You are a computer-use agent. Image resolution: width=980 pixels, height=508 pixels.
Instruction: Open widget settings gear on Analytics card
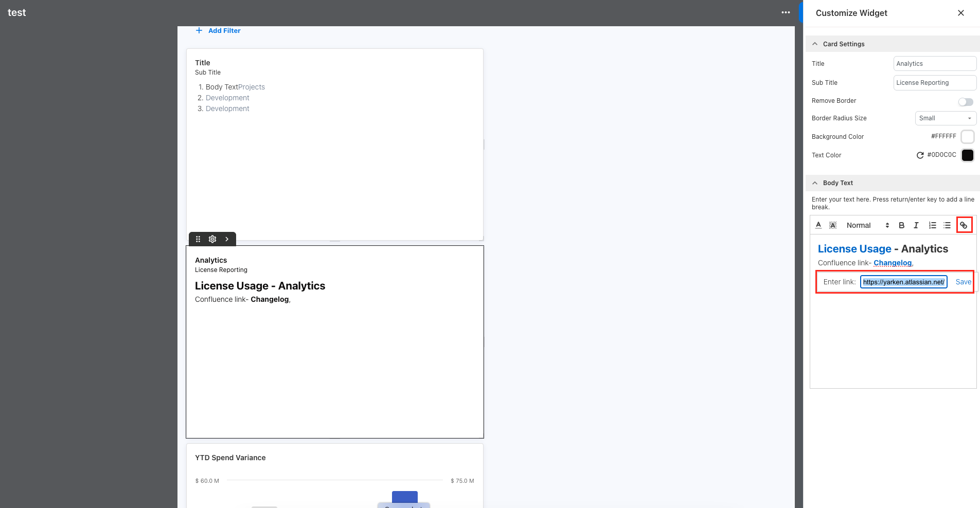pyautogui.click(x=212, y=239)
